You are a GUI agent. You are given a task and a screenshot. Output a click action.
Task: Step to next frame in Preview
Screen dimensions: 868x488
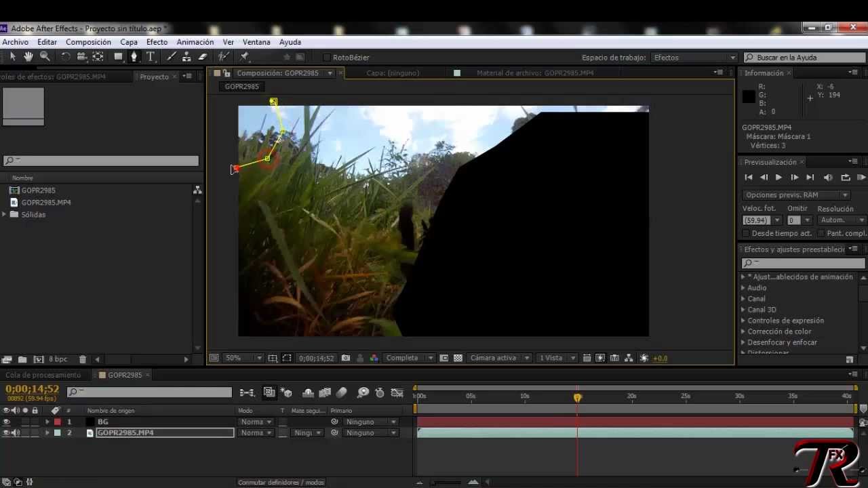pos(794,178)
